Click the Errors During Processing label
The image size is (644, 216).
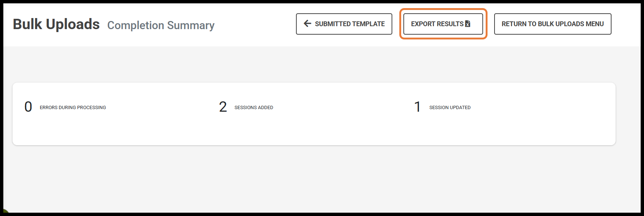click(x=73, y=108)
